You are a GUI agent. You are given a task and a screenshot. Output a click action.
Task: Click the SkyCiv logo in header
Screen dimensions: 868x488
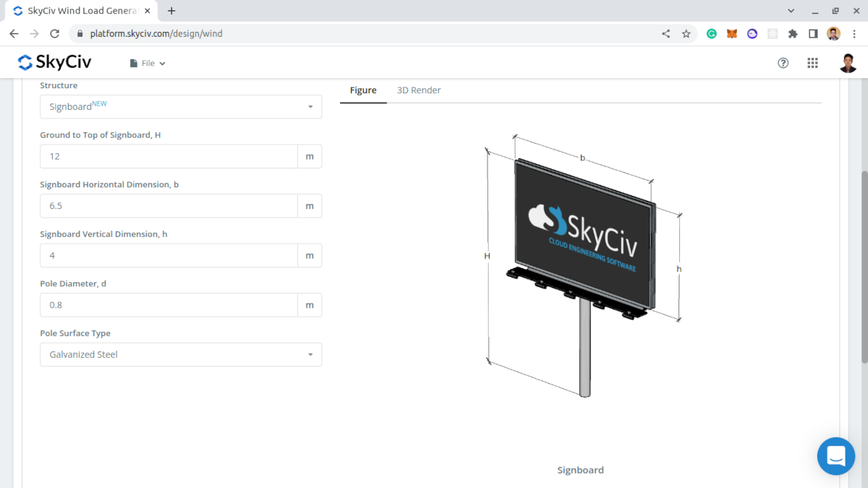click(54, 63)
